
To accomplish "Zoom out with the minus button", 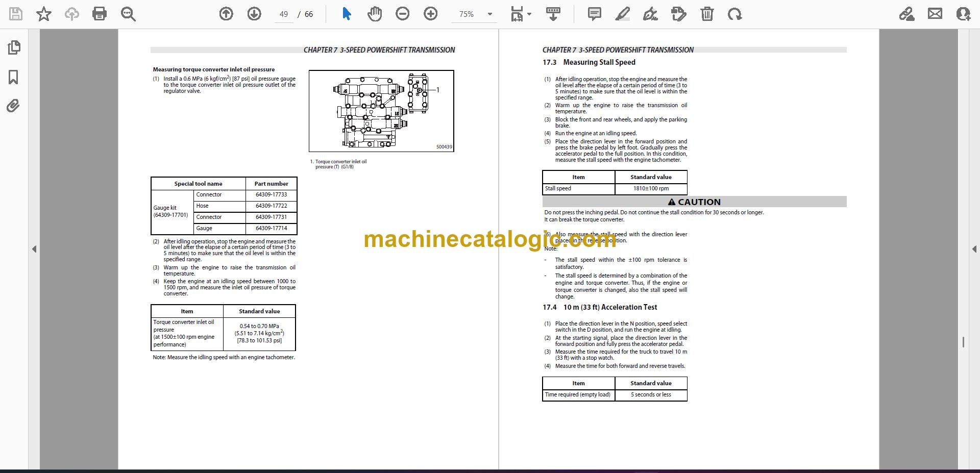I will click(x=403, y=14).
